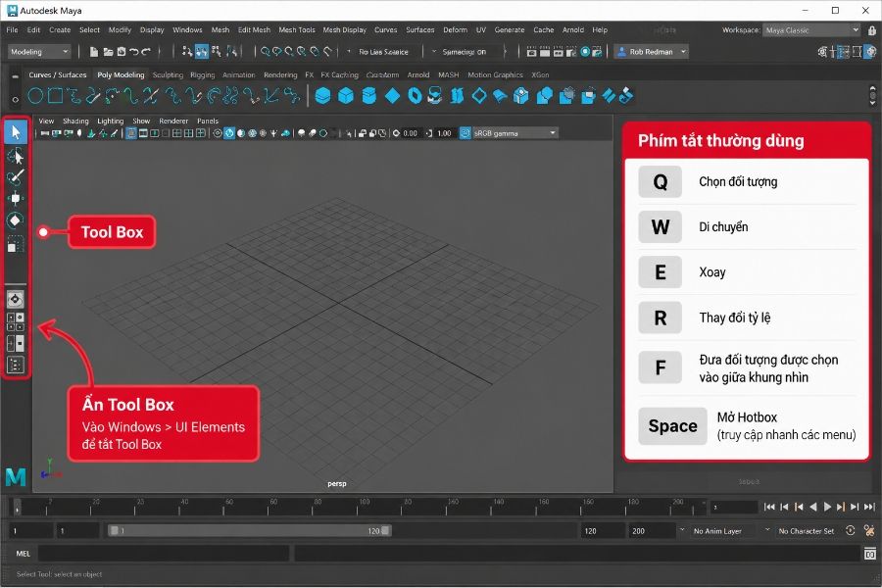882x588 pixels.
Task: Open the Workspace Maya Classic dropdown
Action: click(811, 30)
